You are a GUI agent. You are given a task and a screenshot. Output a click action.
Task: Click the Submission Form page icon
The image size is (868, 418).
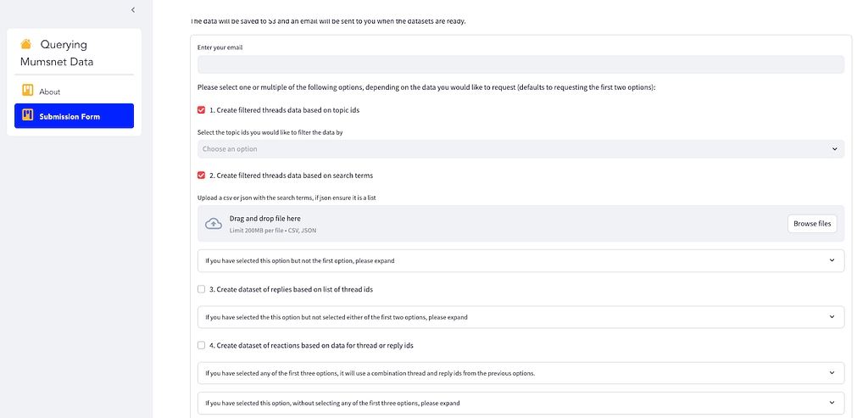coord(28,115)
